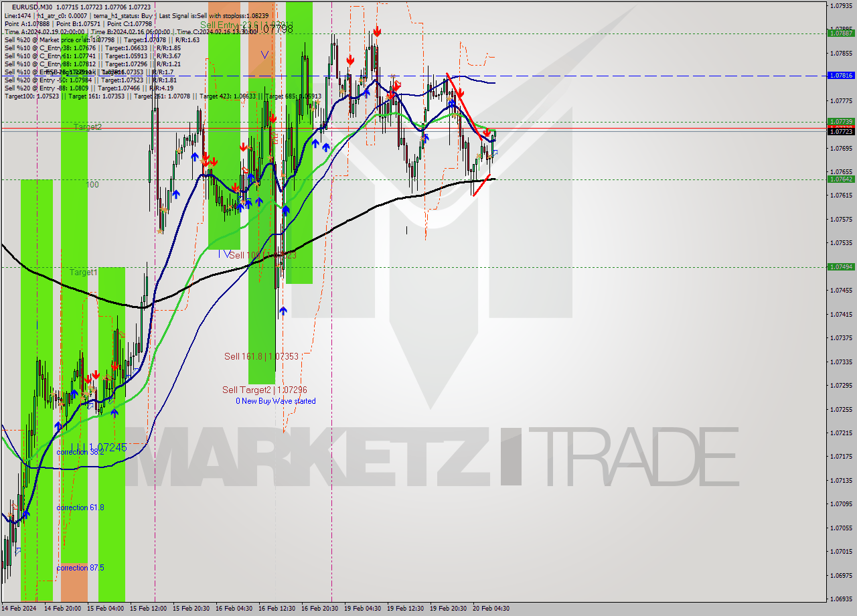The image size is (857, 616).
Task: Click the 'correction 61.8' label
Action: pyautogui.click(x=80, y=508)
